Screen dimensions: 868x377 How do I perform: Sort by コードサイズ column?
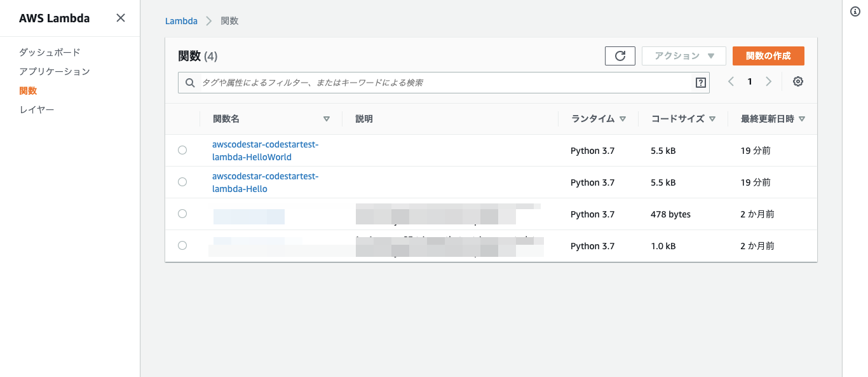pyautogui.click(x=684, y=119)
